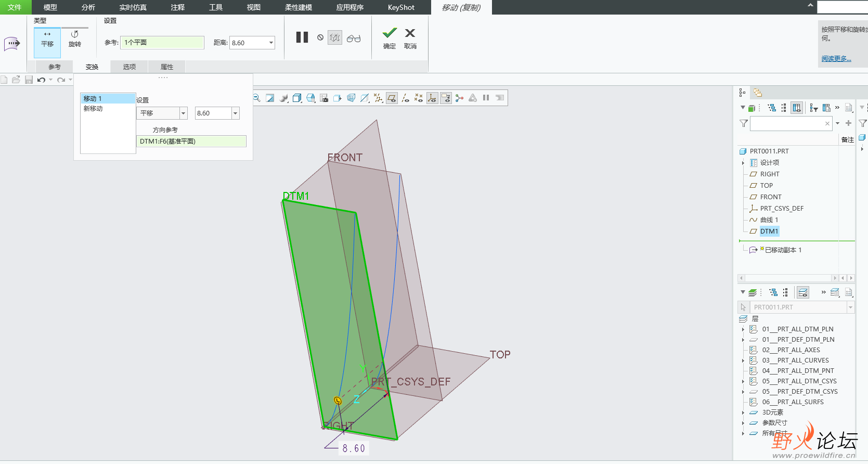Toggle plane display
The width and height of the screenshot is (868, 464).
392,98
